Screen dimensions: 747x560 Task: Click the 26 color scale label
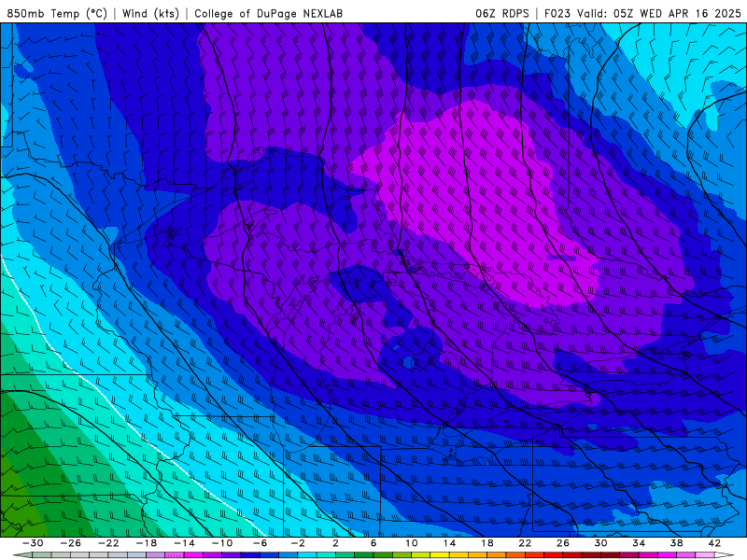pyautogui.click(x=563, y=543)
